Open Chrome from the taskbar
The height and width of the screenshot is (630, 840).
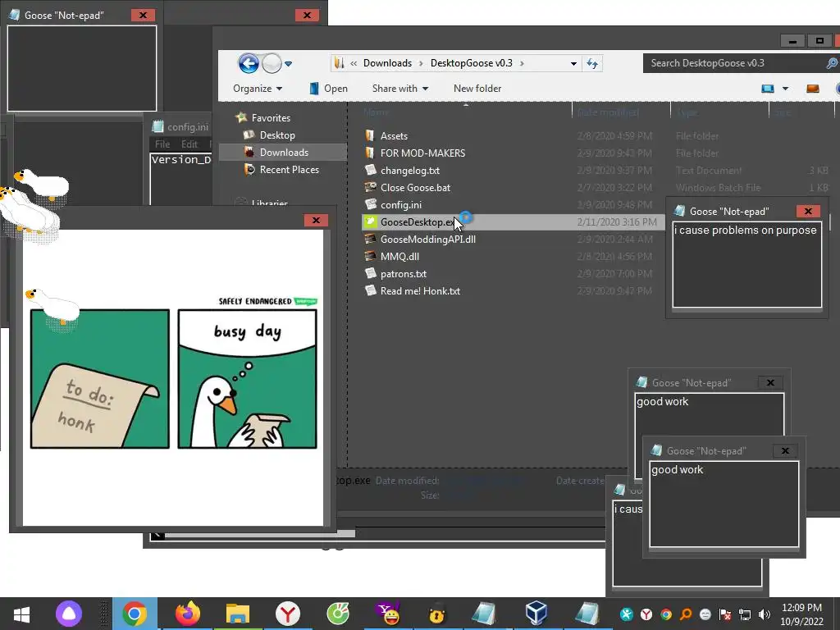pyautogui.click(x=135, y=614)
